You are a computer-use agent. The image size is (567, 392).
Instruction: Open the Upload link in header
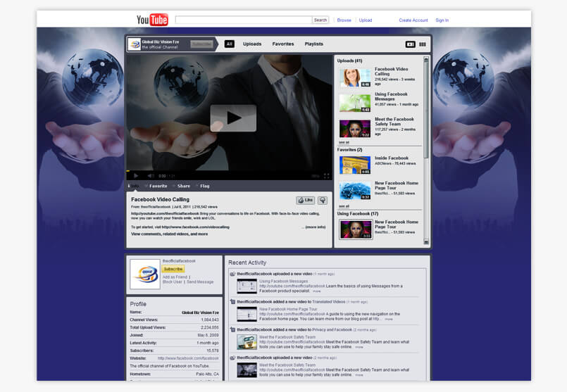[366, 20]
